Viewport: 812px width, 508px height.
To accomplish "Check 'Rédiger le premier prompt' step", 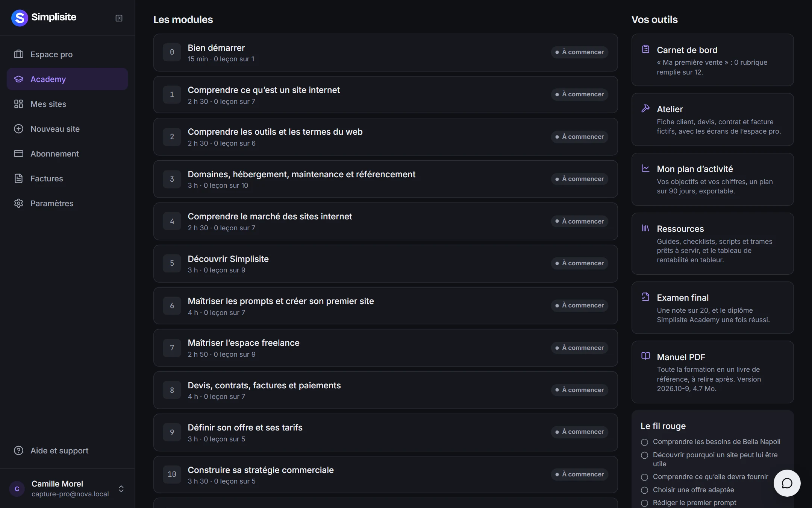I will click(x=644, y=503).
